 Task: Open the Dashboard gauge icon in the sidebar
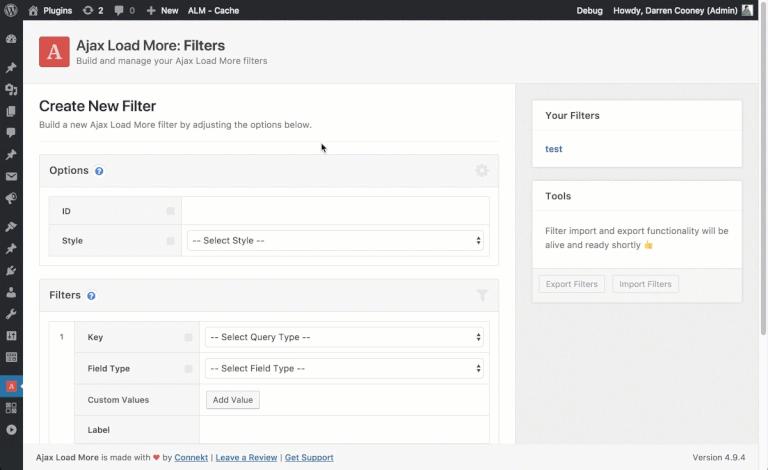tap(11, 39)
